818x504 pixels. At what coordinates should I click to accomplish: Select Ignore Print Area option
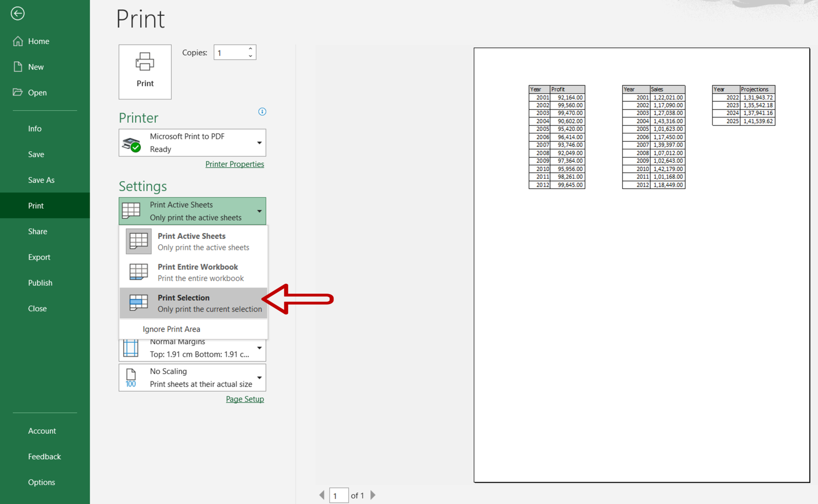pyautogui.click(x=171, y=329)
